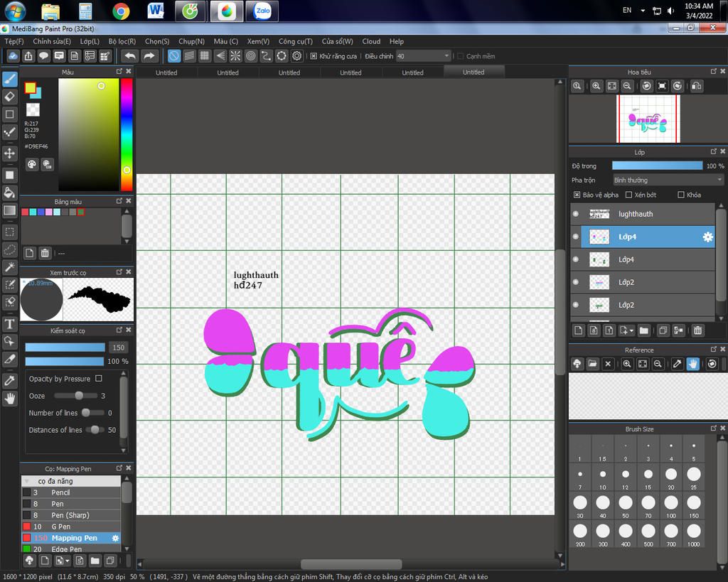Open the Pha trộn blend mode dropdown

pyautogui.click(x=668, y=180)
